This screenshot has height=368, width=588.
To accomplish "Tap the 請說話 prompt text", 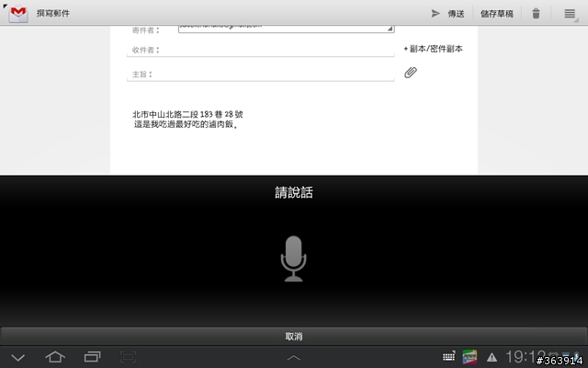I will pyautogui.click(x=294, y=192).
